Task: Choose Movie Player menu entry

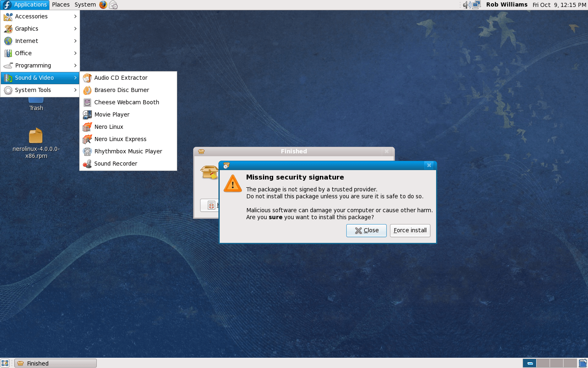Action: (x=128, y=114)
